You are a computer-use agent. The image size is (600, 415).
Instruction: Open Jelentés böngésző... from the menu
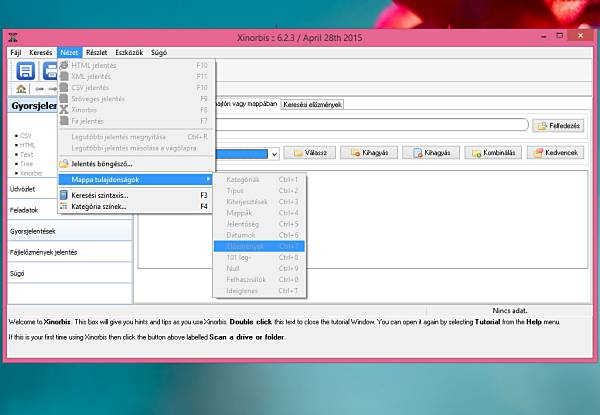pyautogui.click(x=135, y=164)
